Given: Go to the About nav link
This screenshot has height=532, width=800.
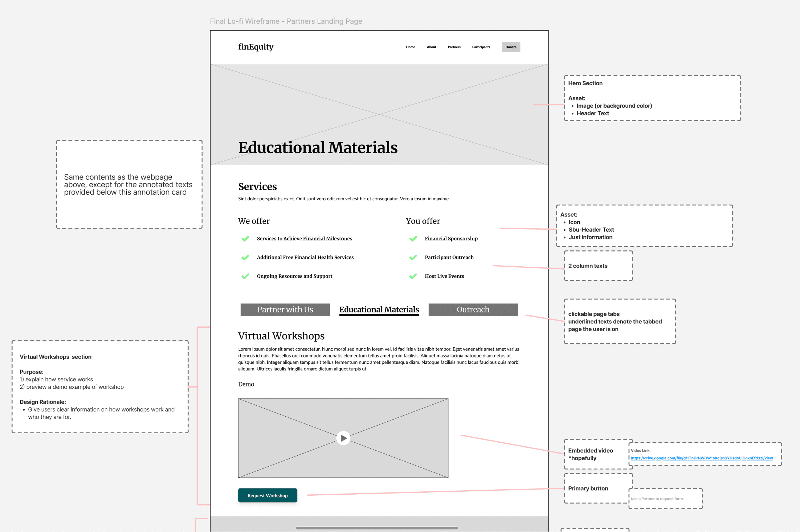Looking at the screenshot, I should tap(431, 47).
